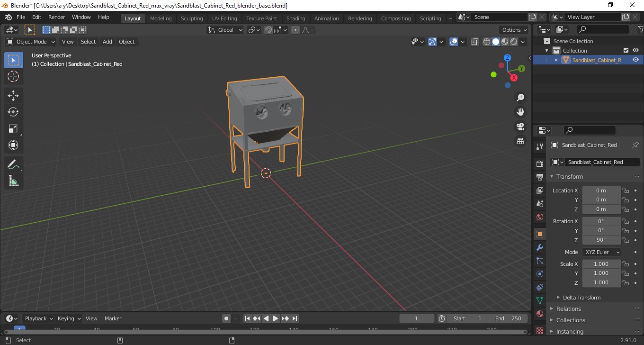Open the Modifier properties wrench tab

pyautogui.click(x=540, y=247)
